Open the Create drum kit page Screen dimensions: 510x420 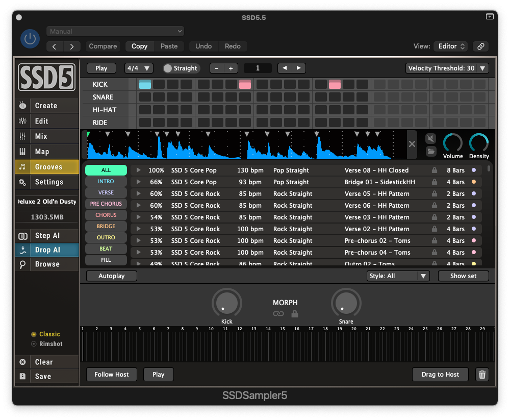[x=47, y=106]
